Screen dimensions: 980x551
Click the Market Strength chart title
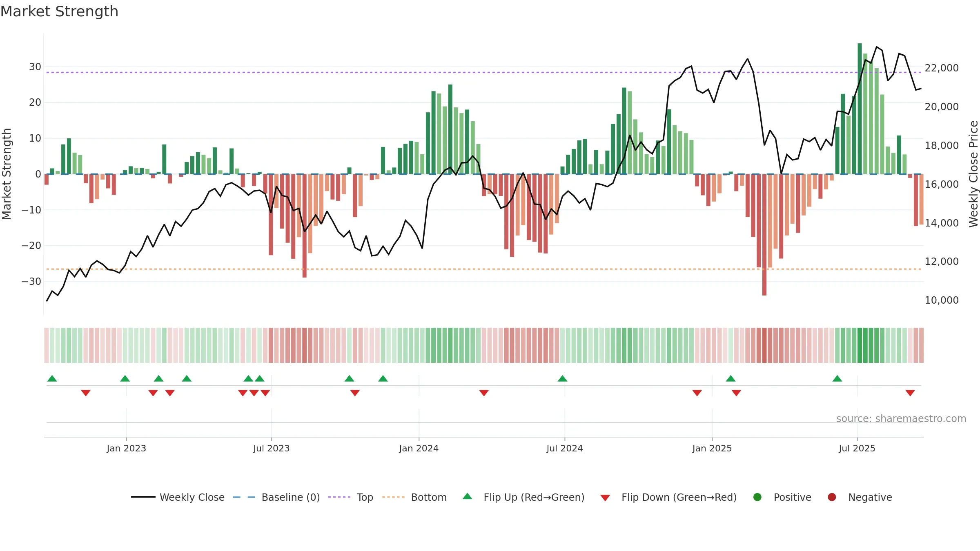[x=60, y=11]
